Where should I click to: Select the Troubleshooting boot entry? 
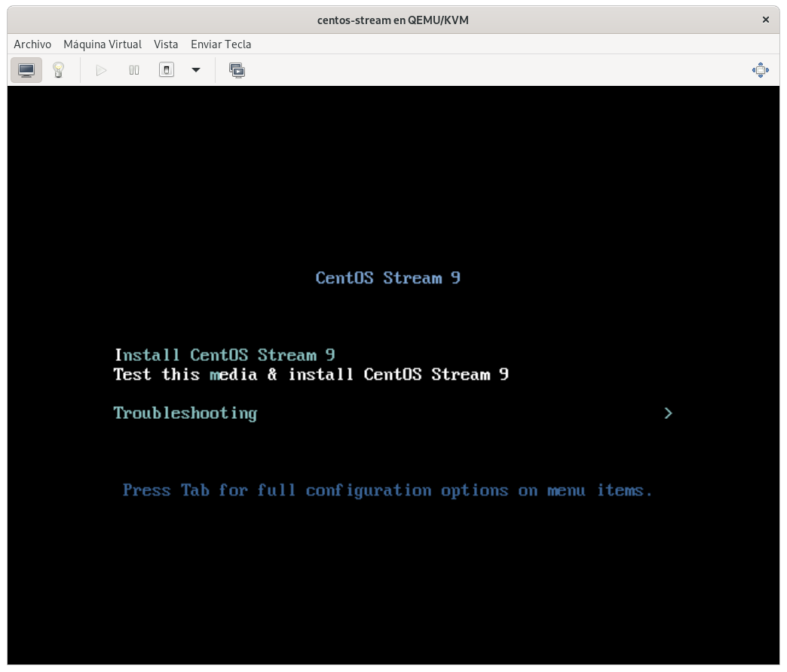(185, 413)
